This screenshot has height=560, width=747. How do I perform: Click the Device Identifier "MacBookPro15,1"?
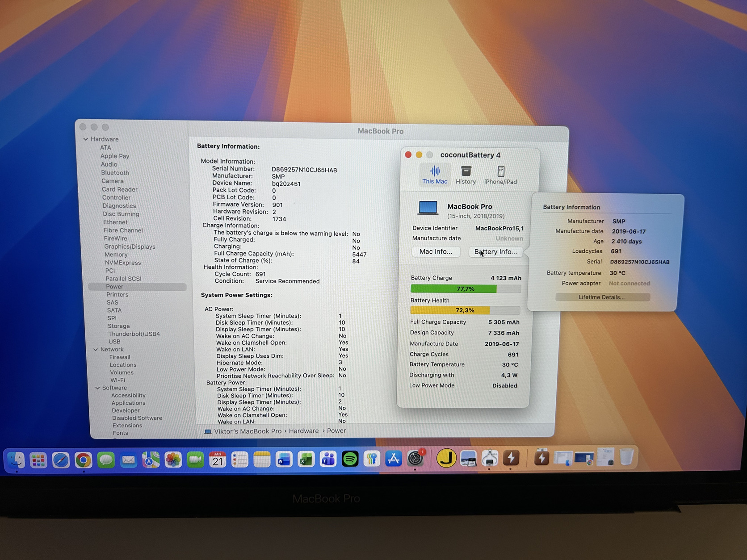click(x=499, y=228)
